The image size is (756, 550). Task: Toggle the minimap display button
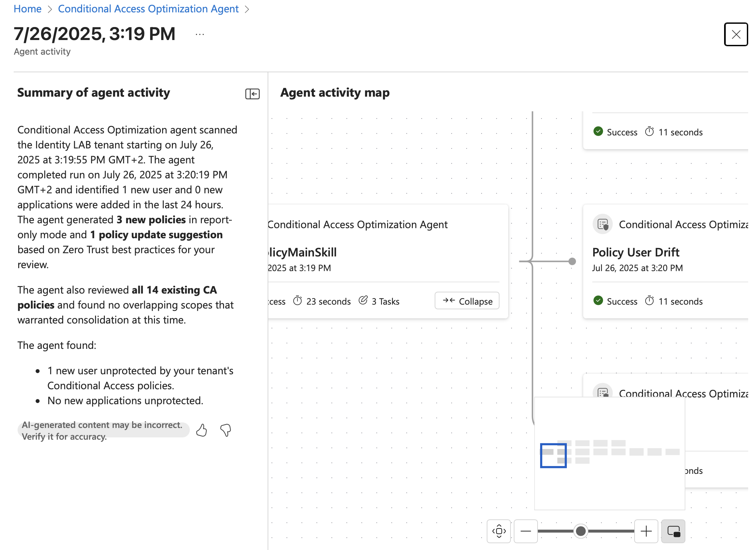[x=673, y=531]
